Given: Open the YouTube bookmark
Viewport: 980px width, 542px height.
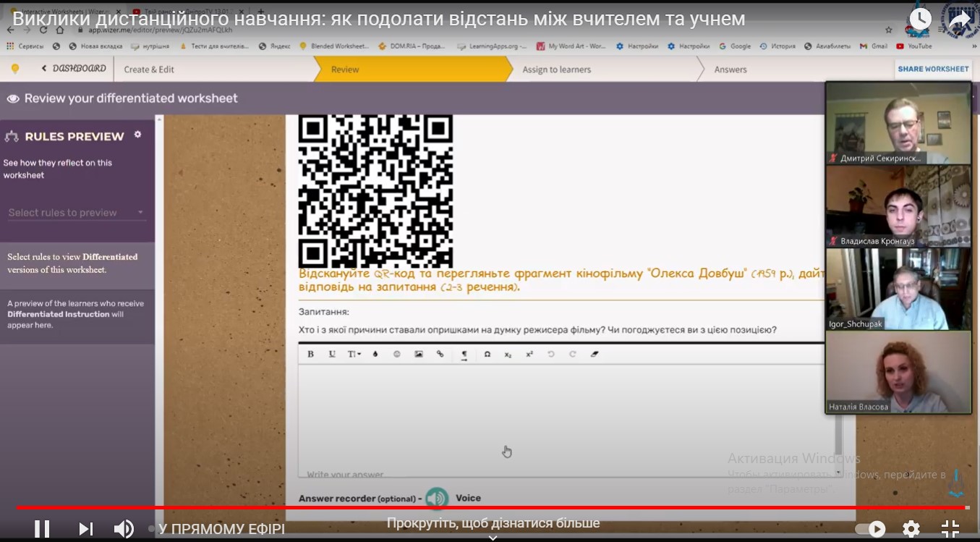Looking at the screenshot, I should [914, 46].
